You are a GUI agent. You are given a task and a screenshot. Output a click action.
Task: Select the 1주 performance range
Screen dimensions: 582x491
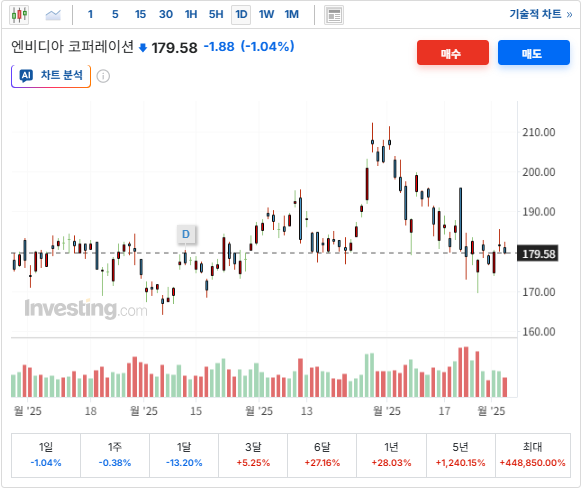click(x=115, y=455)
